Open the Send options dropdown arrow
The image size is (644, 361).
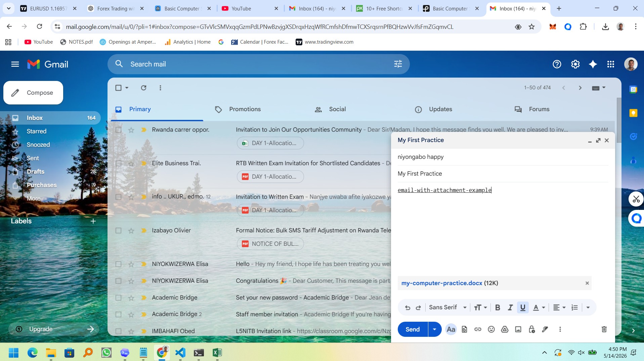[x=434, y=329]
